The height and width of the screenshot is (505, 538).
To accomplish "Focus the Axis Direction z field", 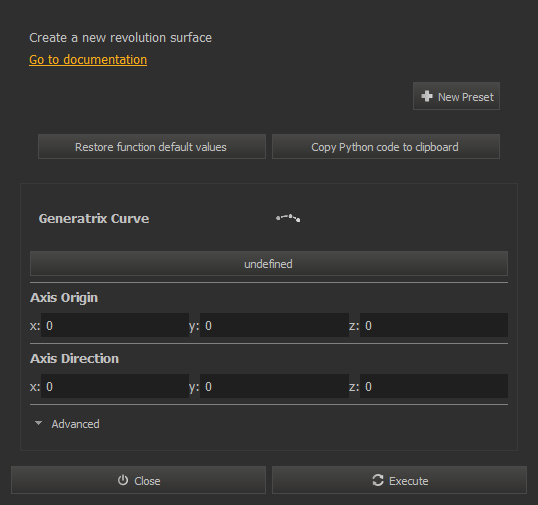I will pos(434,386).
